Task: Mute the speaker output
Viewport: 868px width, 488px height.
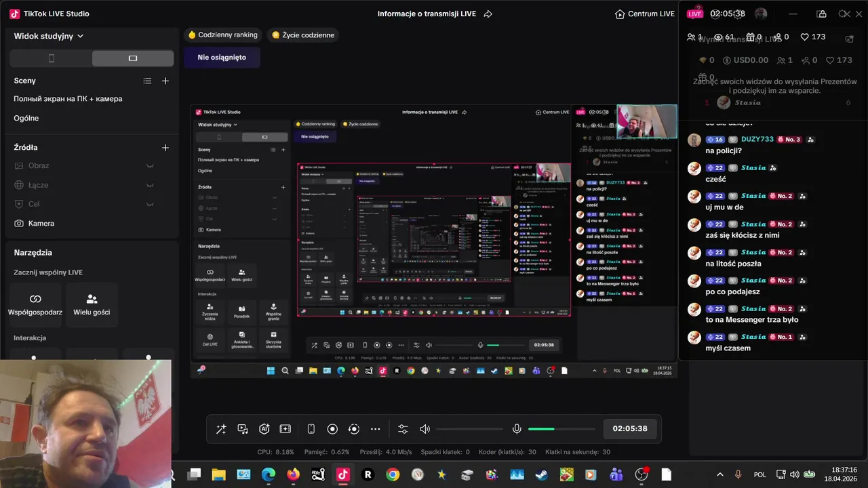Action: pos(425,429)
